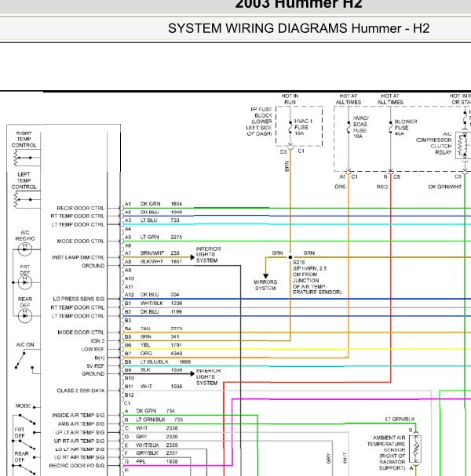Select the '5V REF' pin label

(96, 365)
